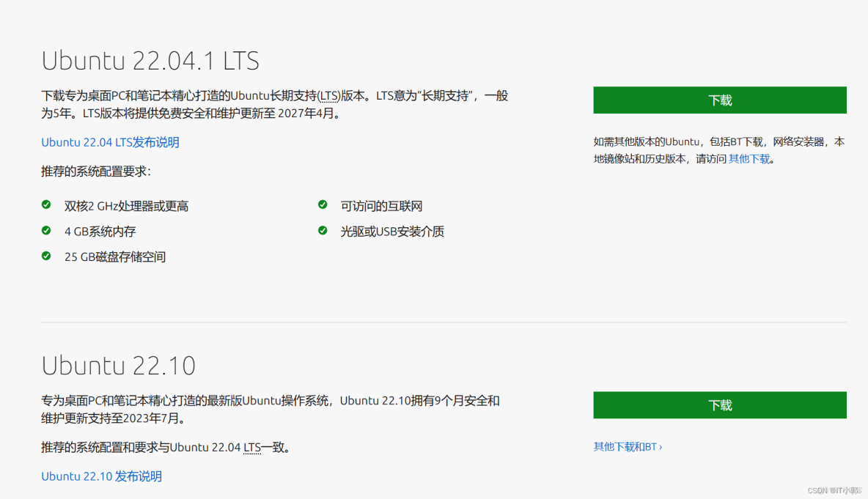Click the checkmark icon beside 光驱或USB安装介质

click(x=323, y=230)
